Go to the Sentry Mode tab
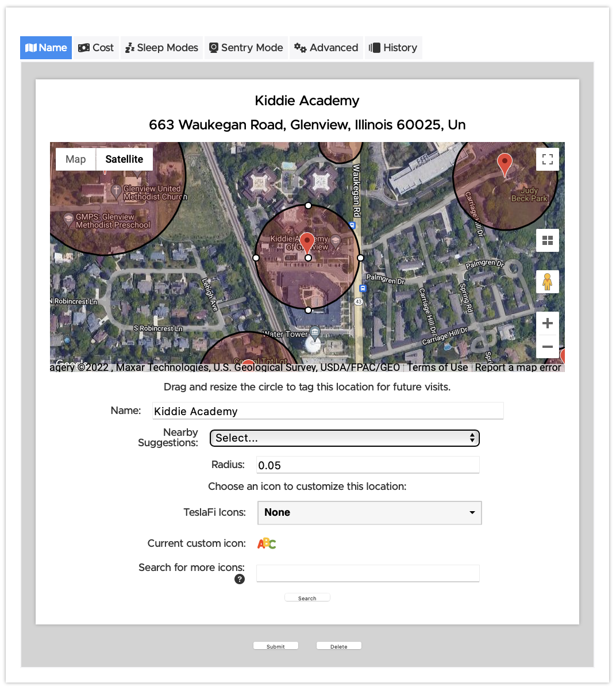Viewport: 616px width, 690px height. coord(246,48)
